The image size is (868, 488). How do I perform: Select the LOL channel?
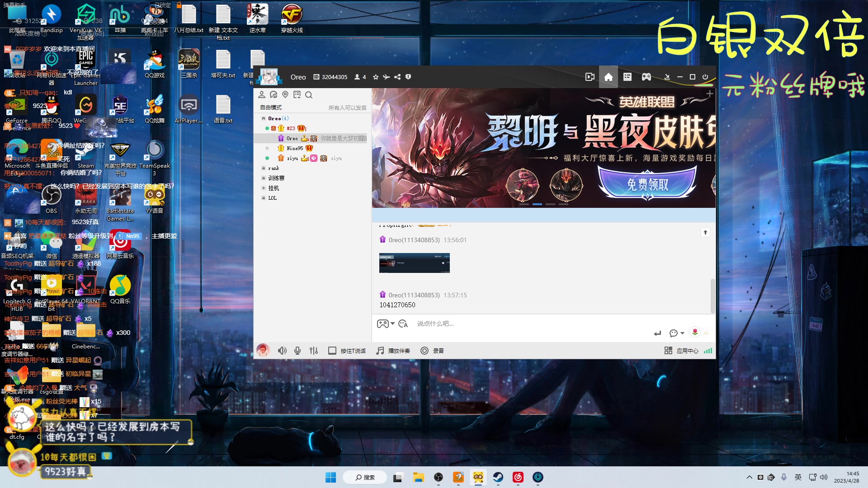[272, 198]
